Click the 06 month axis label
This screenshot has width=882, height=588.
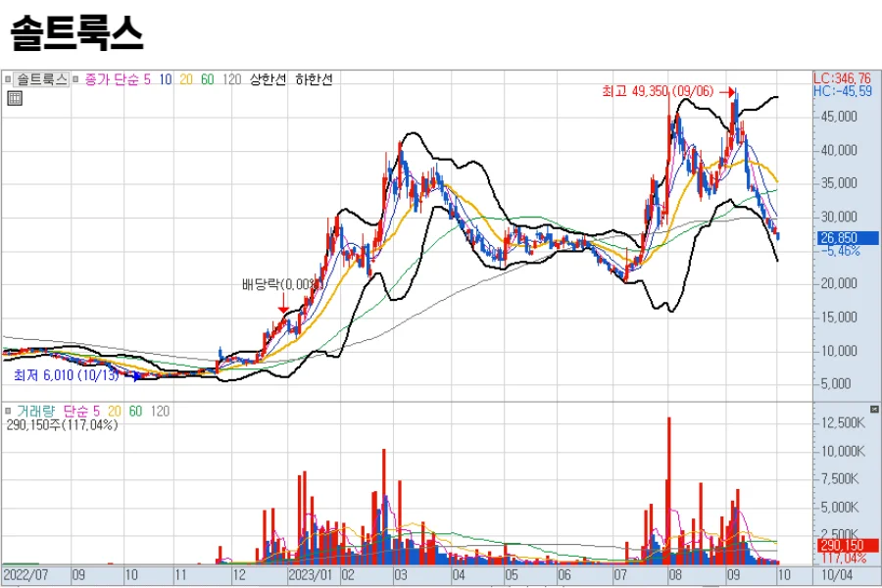(x=564, y=575)
